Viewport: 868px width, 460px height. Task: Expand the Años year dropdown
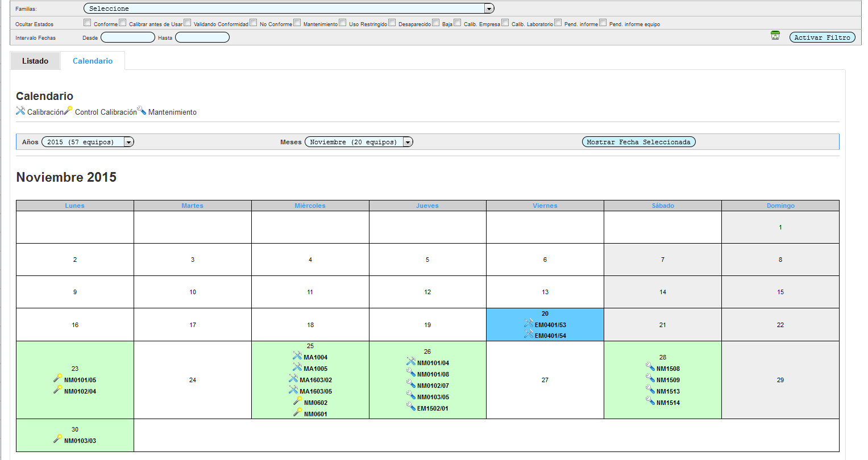tap(88, 142)
